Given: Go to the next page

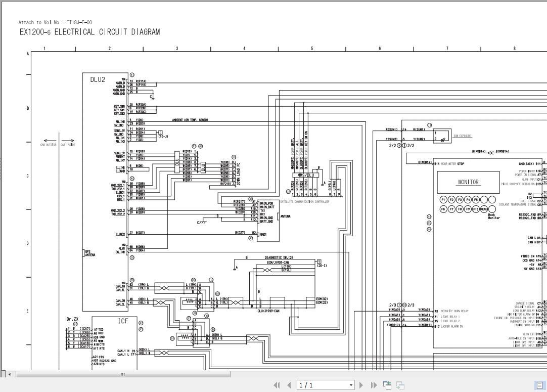Looking at the screenshot, I should pos(361,385).
